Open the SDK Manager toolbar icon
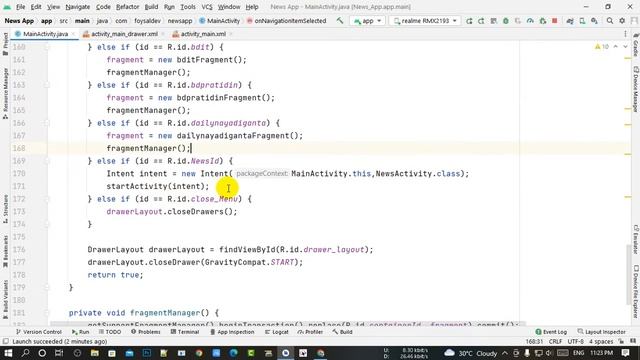This screenshot has width=640, height=360. [x=594, y=20]
